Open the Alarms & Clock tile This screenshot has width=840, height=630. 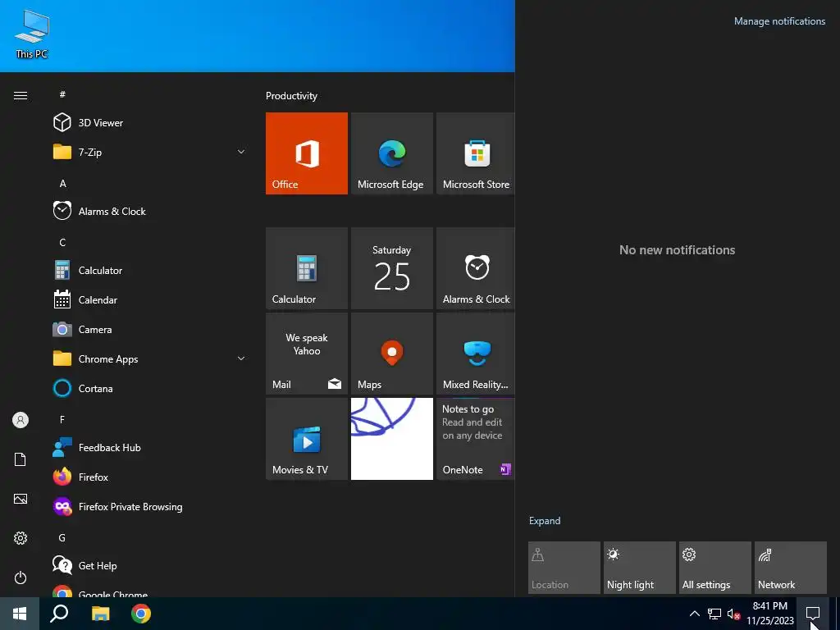coord(476,268)
